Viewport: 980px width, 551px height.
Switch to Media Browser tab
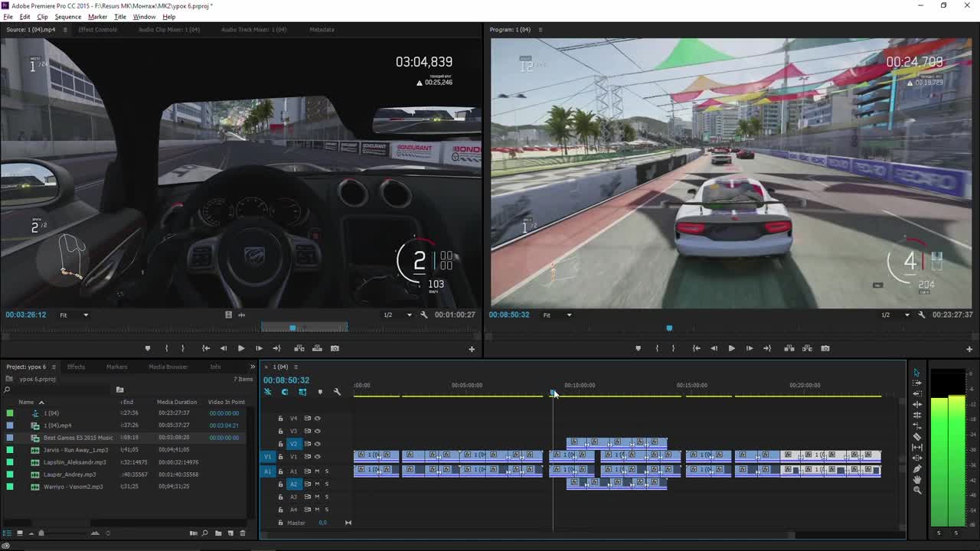(168, 367)
